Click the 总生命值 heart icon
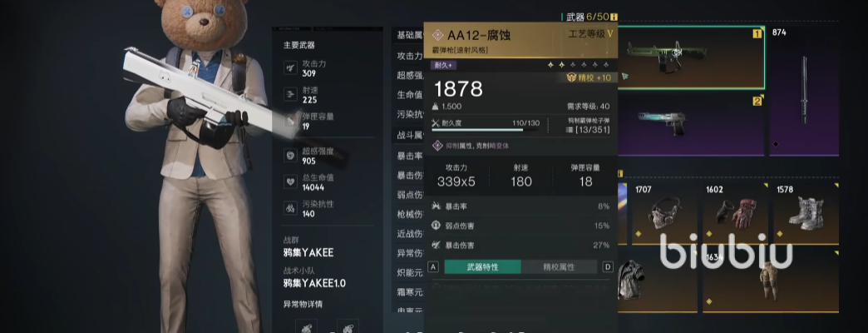868x333 pixels. coord(291,181)
